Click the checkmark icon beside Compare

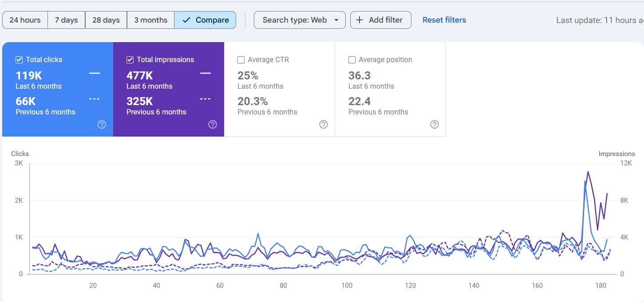point(186,20)
